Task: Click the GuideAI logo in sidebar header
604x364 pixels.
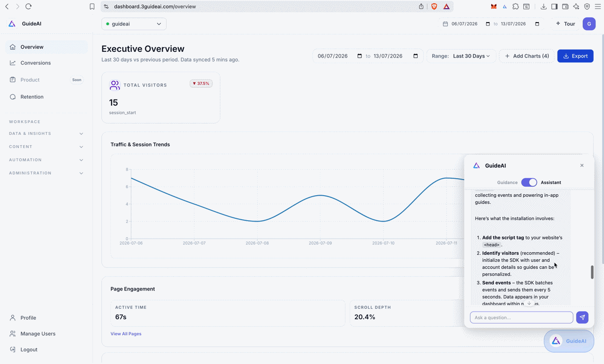Action: [12, 24]
